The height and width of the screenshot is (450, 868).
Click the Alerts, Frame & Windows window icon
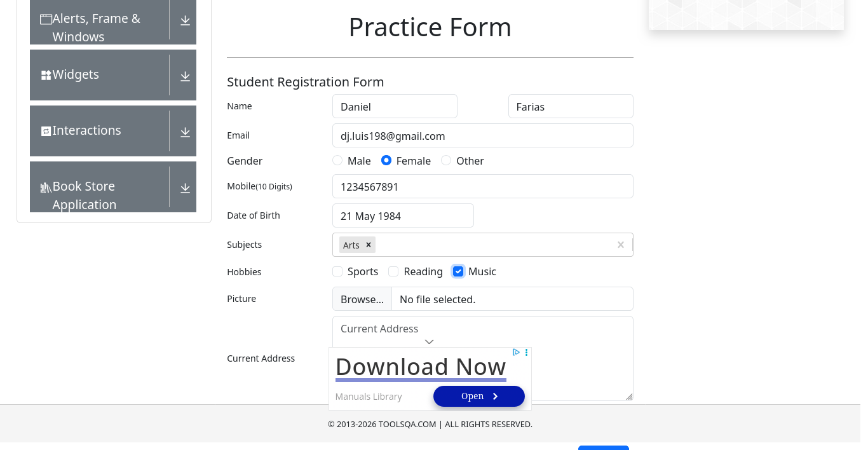[x=46, y=19]
